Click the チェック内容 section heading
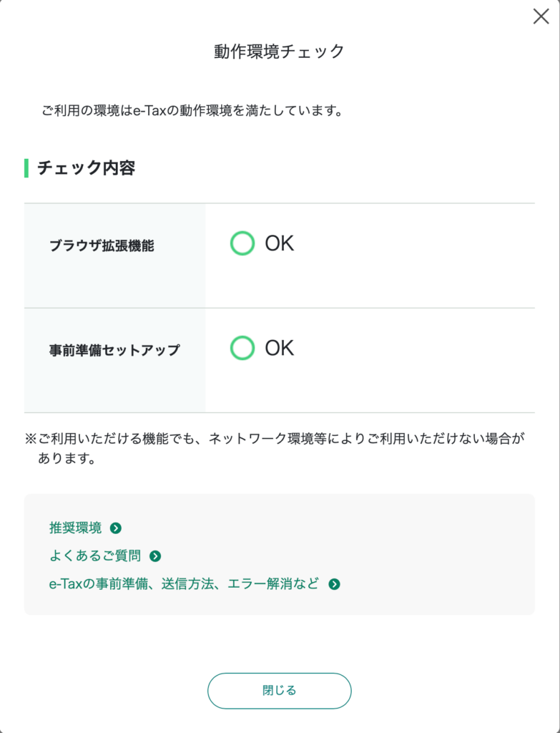Screen dimensions: 560x733 coord(86,169)
